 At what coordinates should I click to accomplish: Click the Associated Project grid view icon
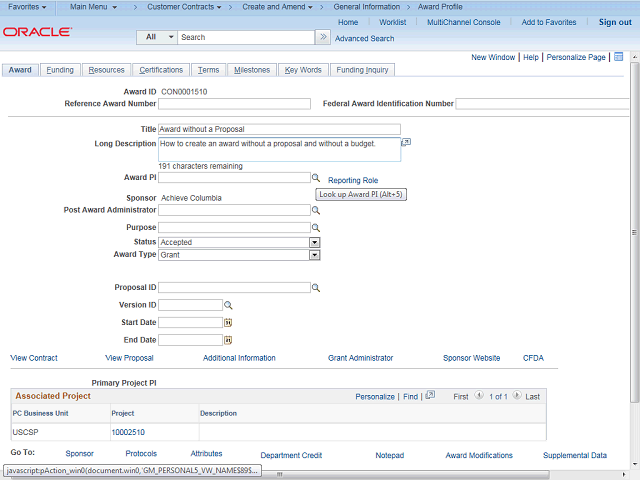429,396
